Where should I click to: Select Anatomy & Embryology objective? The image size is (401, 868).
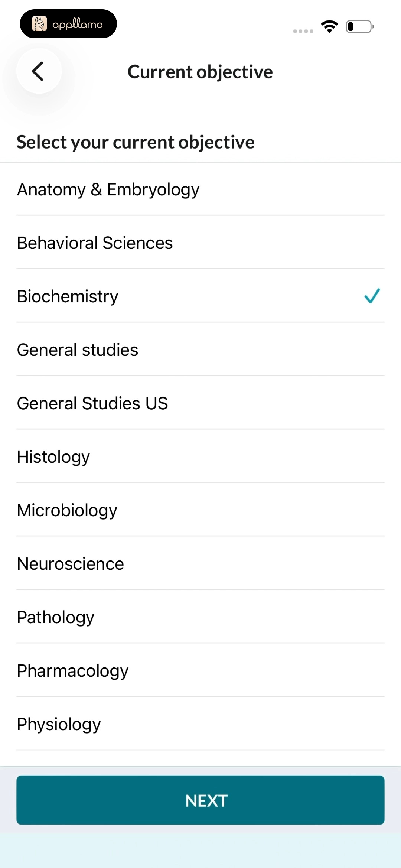click(x=200, y=189)
